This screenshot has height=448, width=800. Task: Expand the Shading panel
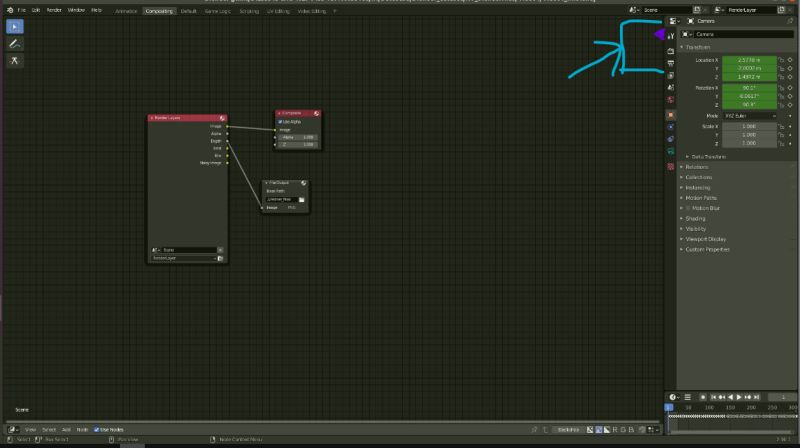[x=695, y=218]
